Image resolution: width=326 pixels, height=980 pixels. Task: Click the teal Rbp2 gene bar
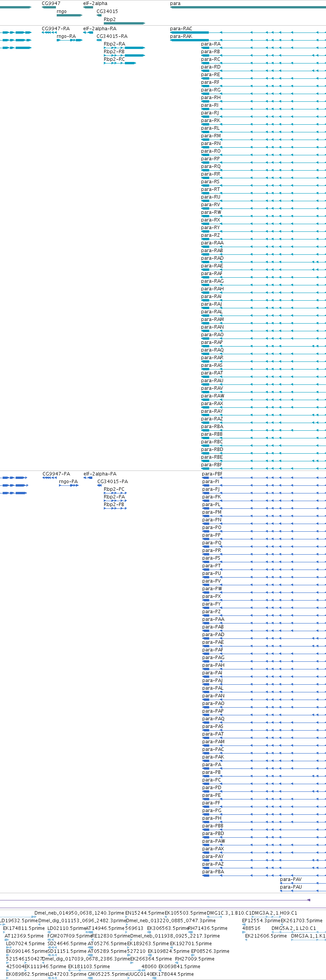[125, 23]
